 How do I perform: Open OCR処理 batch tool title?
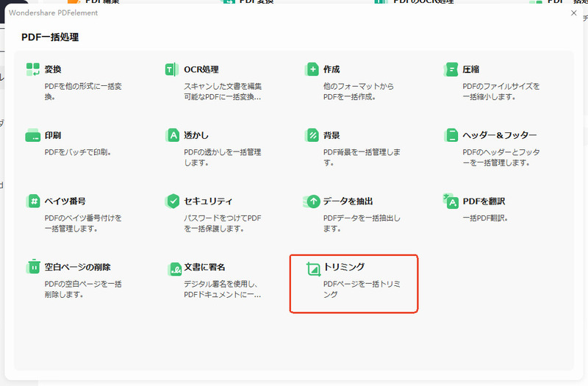click(x=201, y=69)
